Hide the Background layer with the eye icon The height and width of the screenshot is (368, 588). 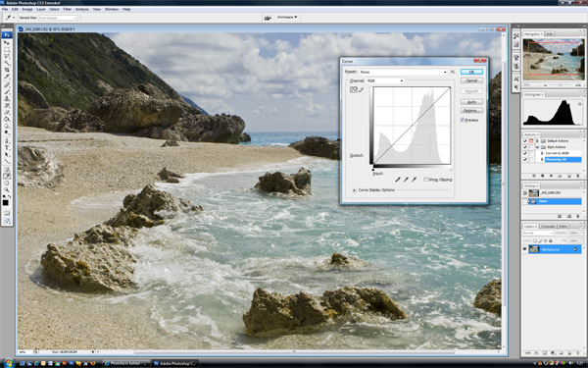click(x=524, y=249)
